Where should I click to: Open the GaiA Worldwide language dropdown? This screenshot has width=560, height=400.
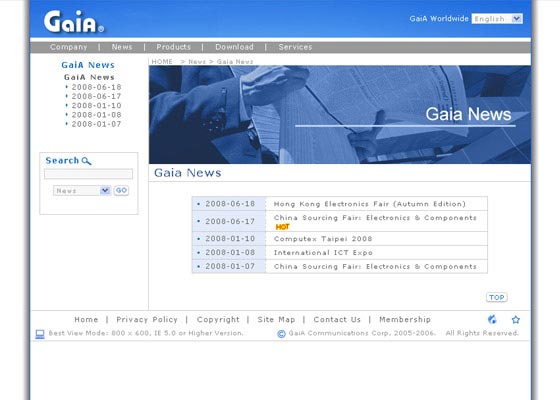click(497, 19)
